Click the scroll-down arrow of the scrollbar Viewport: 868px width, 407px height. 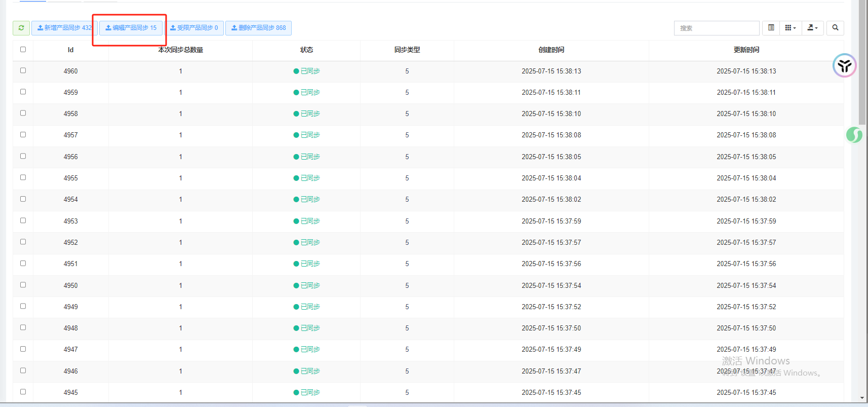point(862,398)
